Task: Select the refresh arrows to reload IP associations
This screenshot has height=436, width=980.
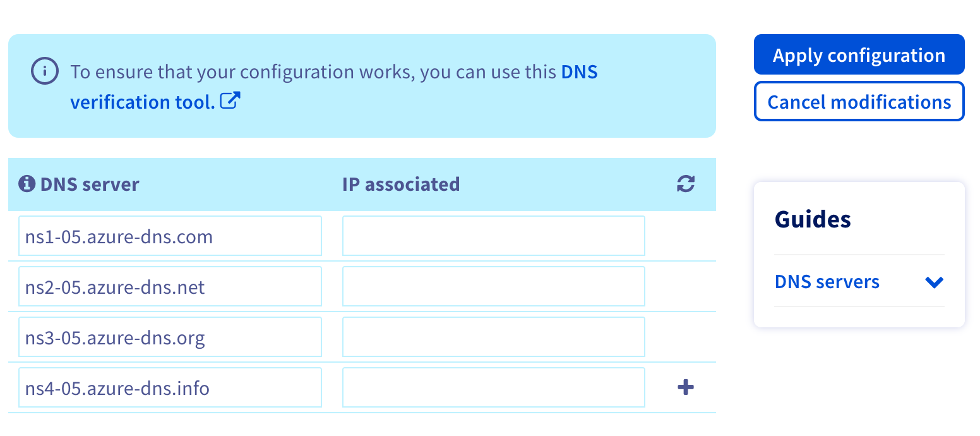Action: tap(685, 184)
